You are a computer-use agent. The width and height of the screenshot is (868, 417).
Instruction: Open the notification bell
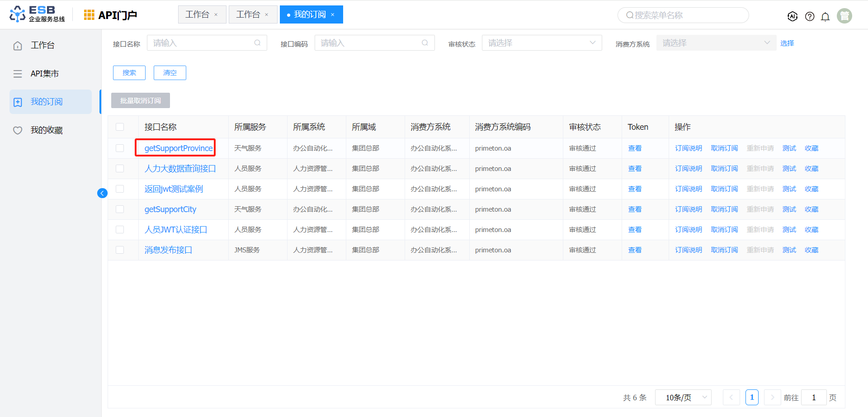825,17
